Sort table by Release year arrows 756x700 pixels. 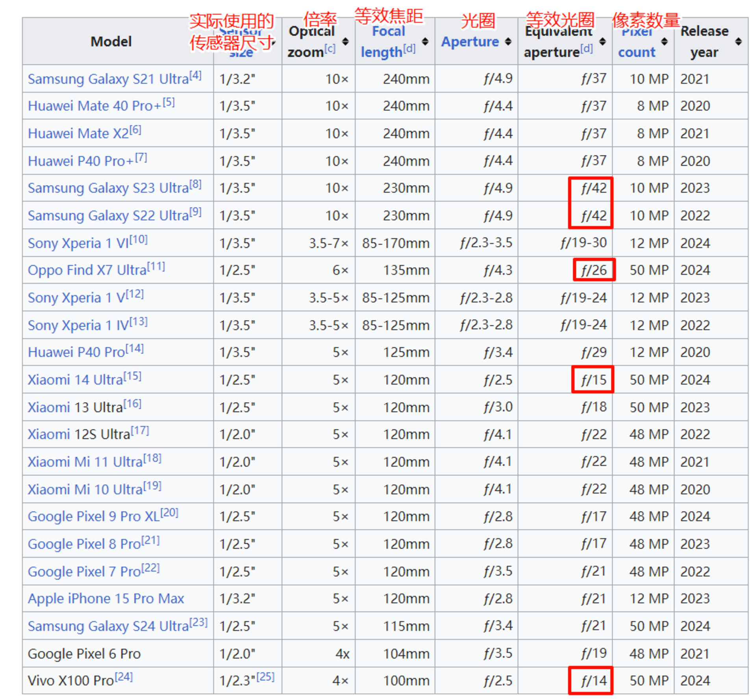[x=738, y=42]
